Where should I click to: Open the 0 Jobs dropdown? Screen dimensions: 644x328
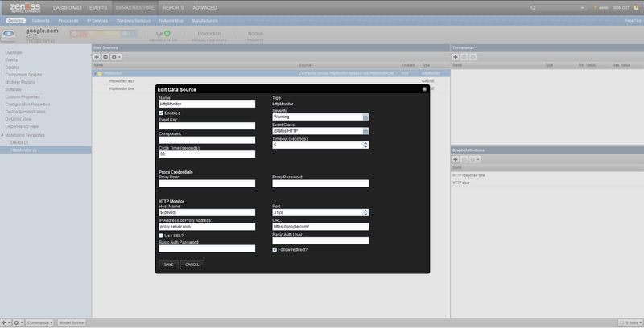pyautogui.click(x=630, y=322)
